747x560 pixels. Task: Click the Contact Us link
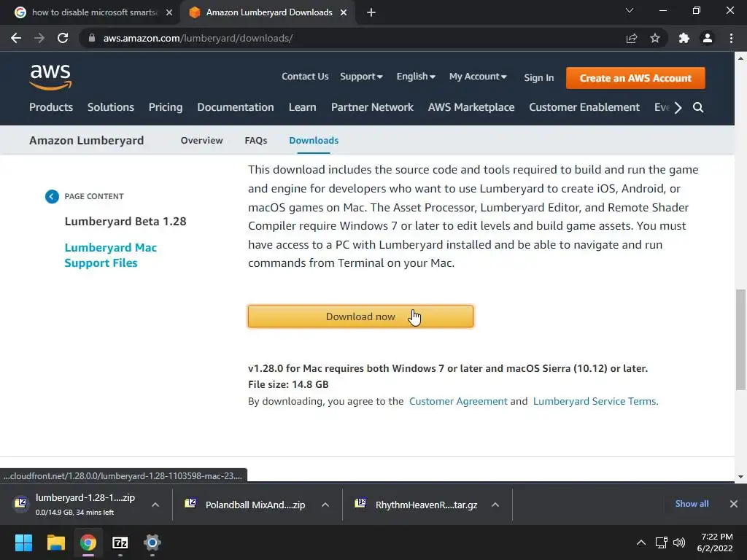click(305, 77)
